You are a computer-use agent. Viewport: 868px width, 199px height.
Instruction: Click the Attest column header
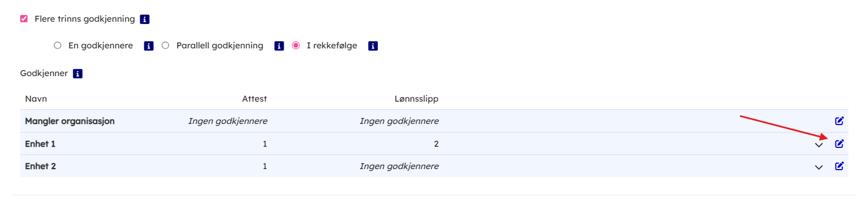point(254,98)
